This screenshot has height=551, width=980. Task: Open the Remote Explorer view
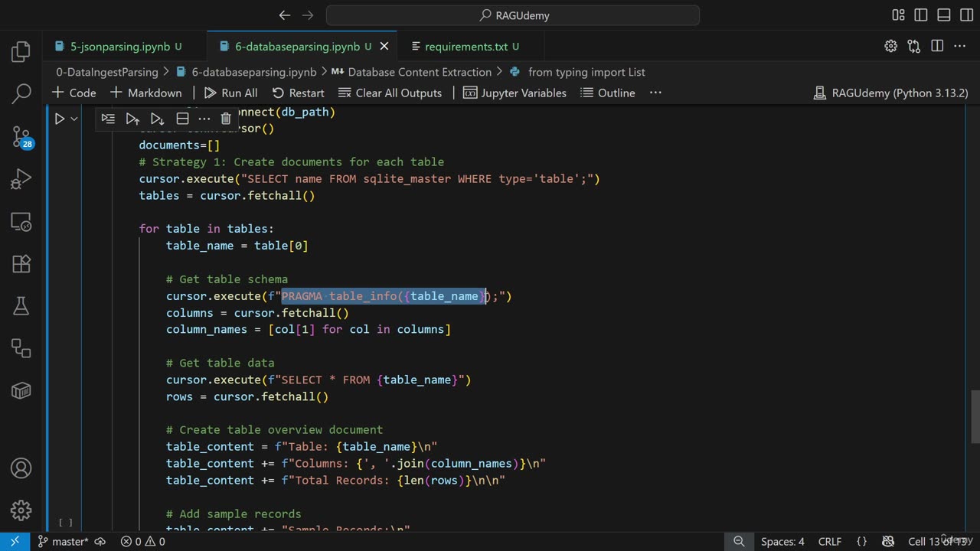click(x=21, y=222)
